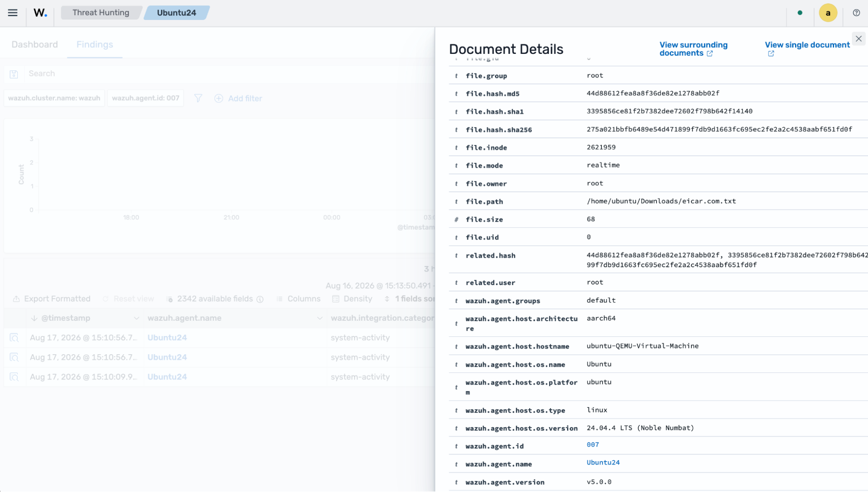
Task: Click the saved queries disk icon
Action: click(x=14, y=74)
